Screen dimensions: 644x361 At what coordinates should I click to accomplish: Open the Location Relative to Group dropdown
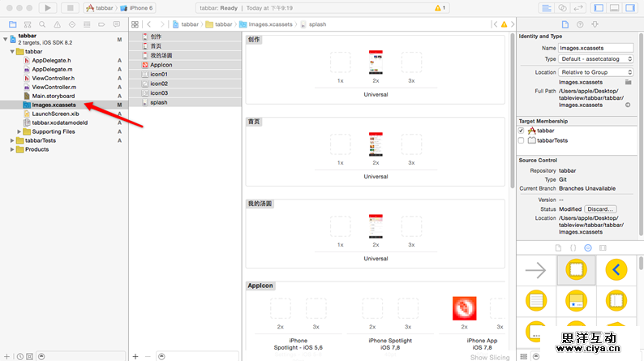coord(596,72)
